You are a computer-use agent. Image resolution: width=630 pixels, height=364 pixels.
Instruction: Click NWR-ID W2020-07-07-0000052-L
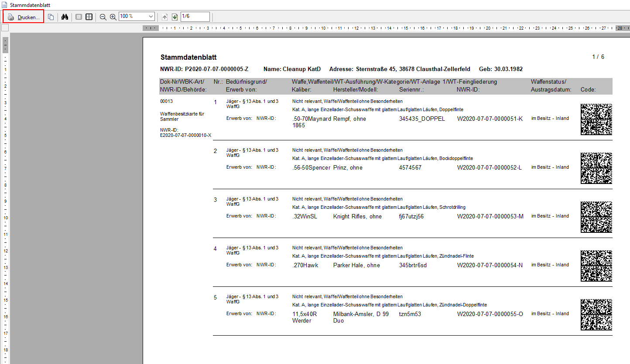[489, 167]
